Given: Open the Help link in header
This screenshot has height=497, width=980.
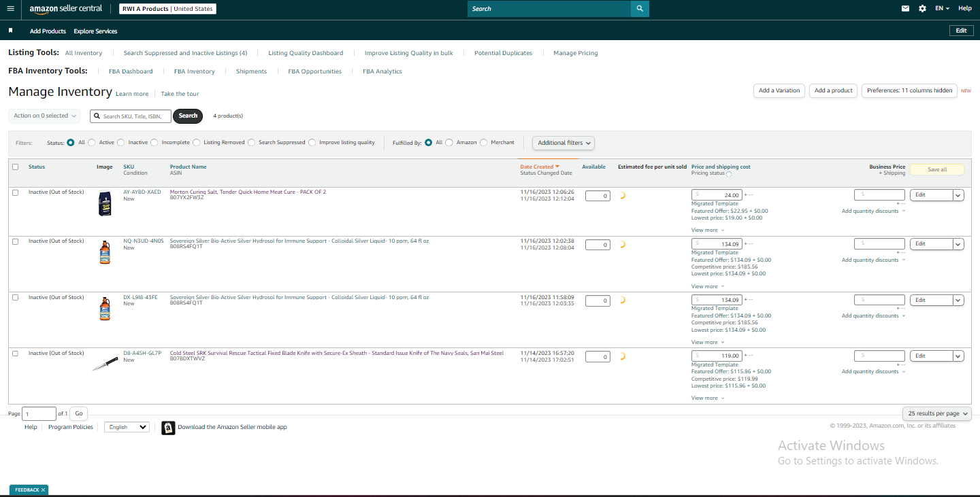Looking at the screenshot, I should coord(965,9).
